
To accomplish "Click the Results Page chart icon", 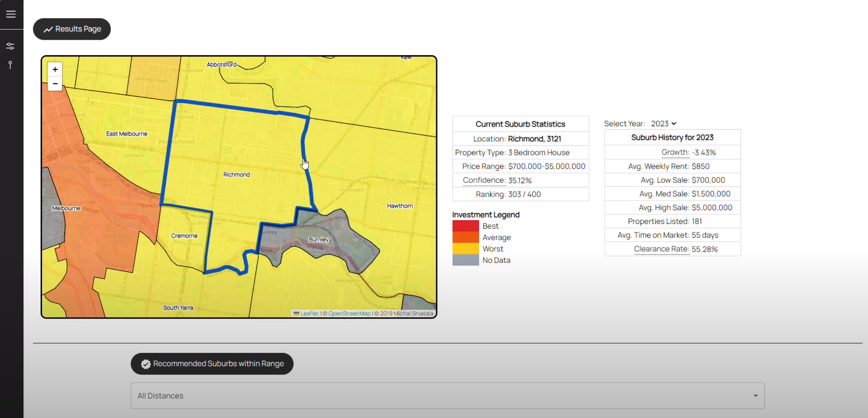I will click(48, 29).
